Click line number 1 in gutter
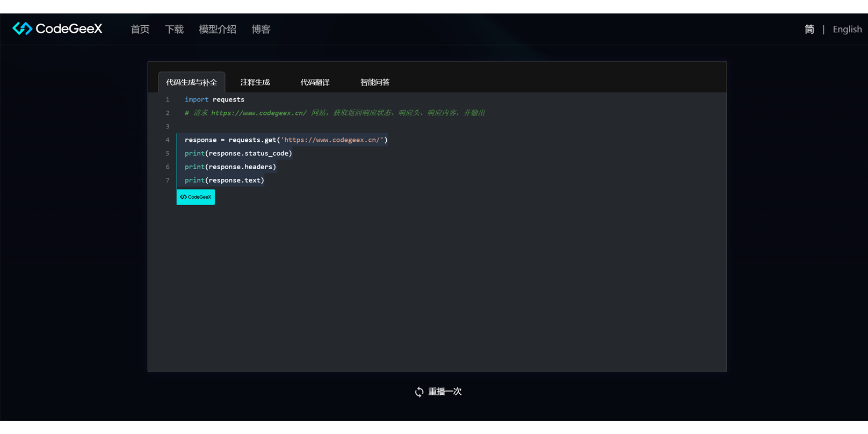 [x=168, y=99]
